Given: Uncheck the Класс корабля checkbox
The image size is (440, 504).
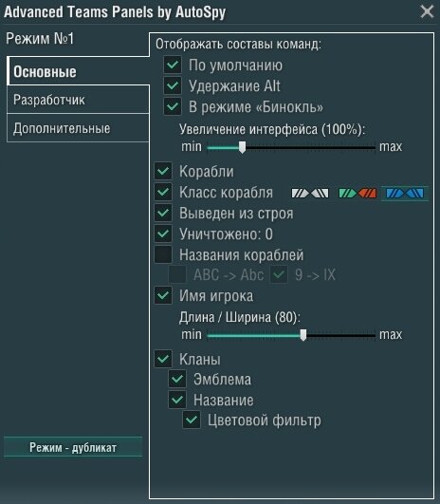Looking at the screenshot, I should [163, 193].
